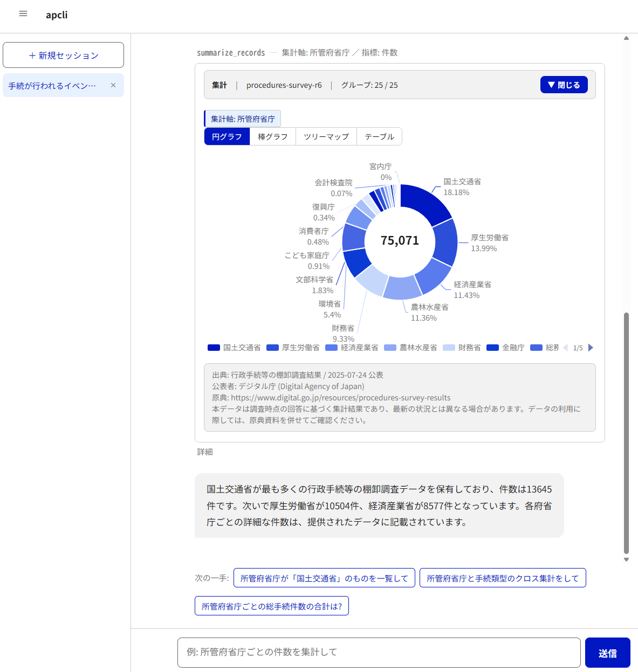The height and width of the screenshot is (672, 638).
Task: Select the 集計軸: 所管府省庁 chip
Action: 243,119
